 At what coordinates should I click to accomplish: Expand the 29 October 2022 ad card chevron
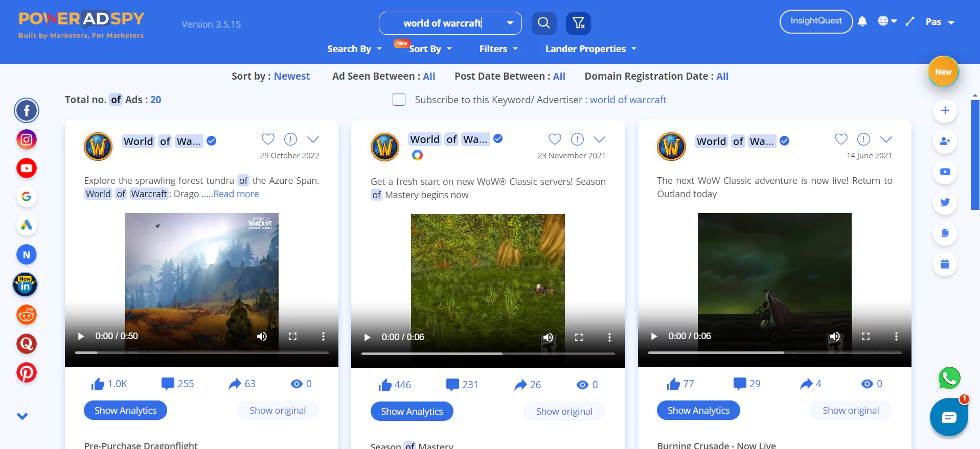[x=313, y=139]
